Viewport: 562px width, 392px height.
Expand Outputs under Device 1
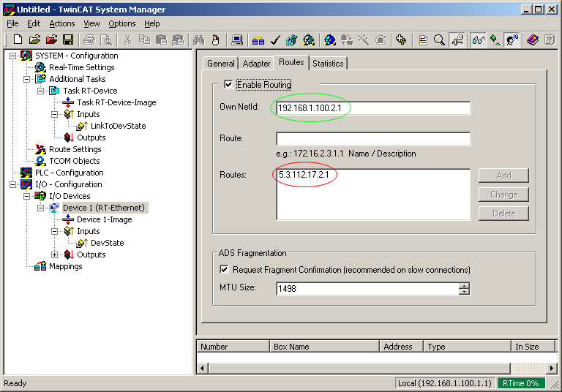[54, 255]
